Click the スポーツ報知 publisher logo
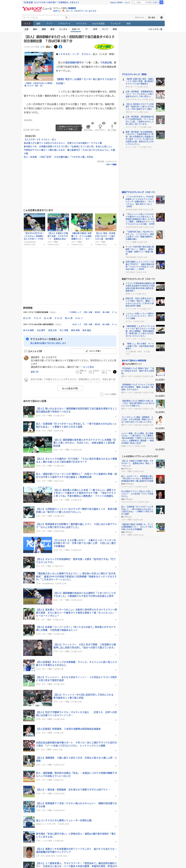 click(x=104, y=47)
